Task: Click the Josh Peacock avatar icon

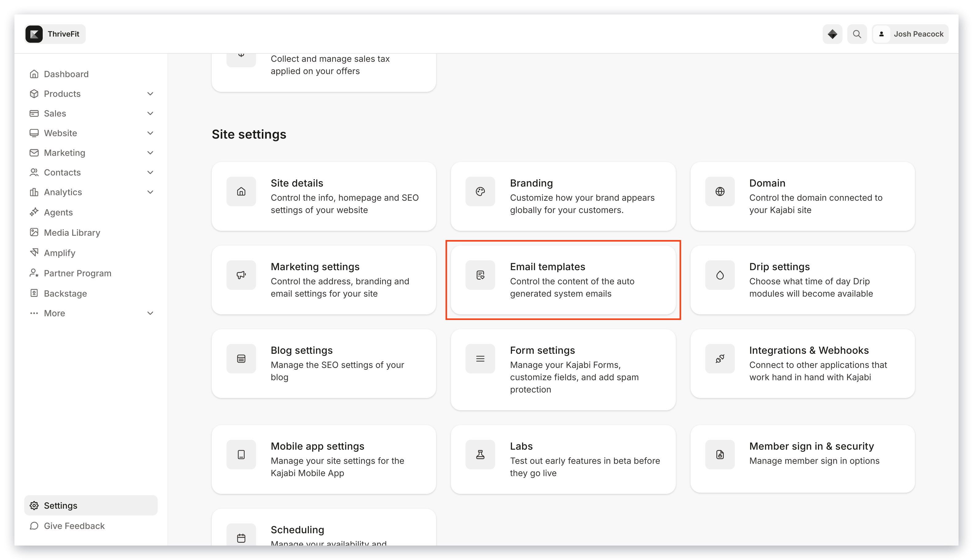Action: point(881,34)
